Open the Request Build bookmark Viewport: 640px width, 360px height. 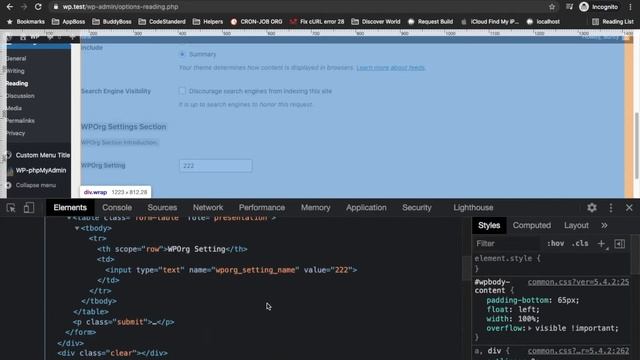(x=430, y=22)
